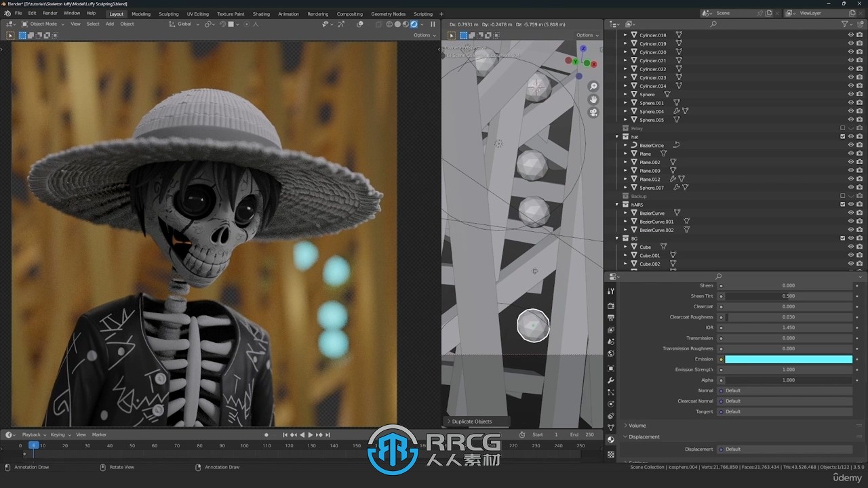This screenshot has height=488, width=868.
Task: Open the Physics properties tab
Action: [x=611, y=404]
